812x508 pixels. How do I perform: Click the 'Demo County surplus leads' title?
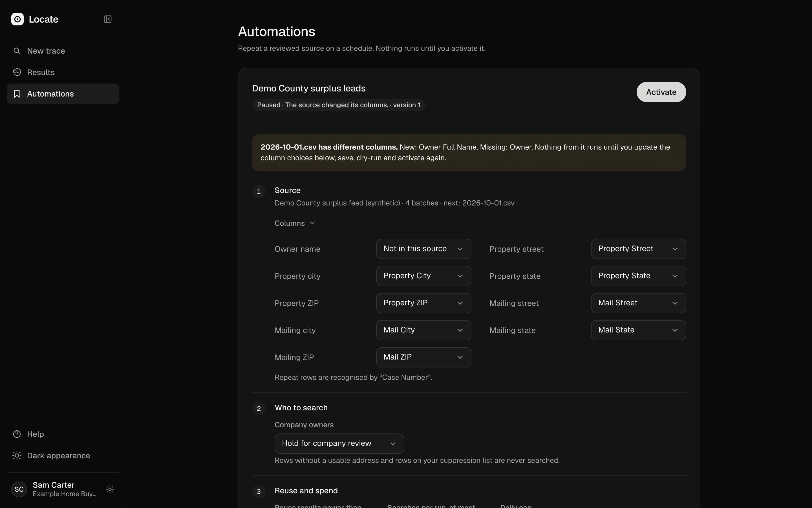coord(309,88)
